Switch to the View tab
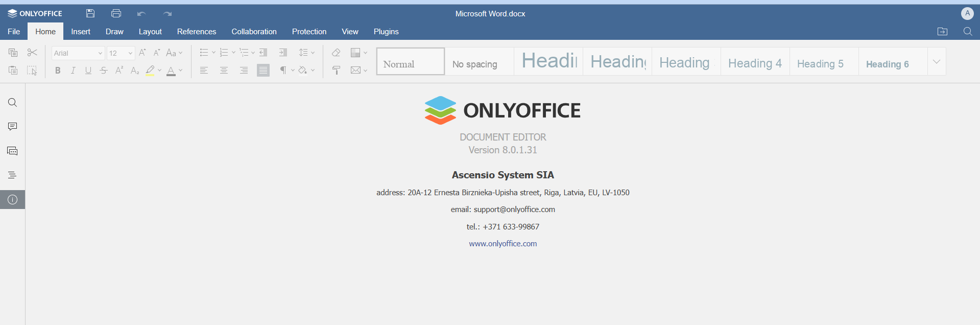980x325 pixels. click(350, 32)
